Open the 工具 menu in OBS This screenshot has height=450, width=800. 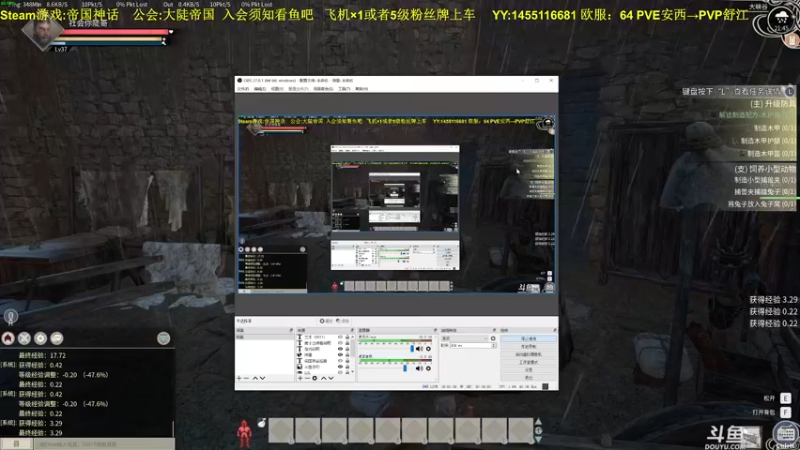pyautogui.click(x=344, y=89)
